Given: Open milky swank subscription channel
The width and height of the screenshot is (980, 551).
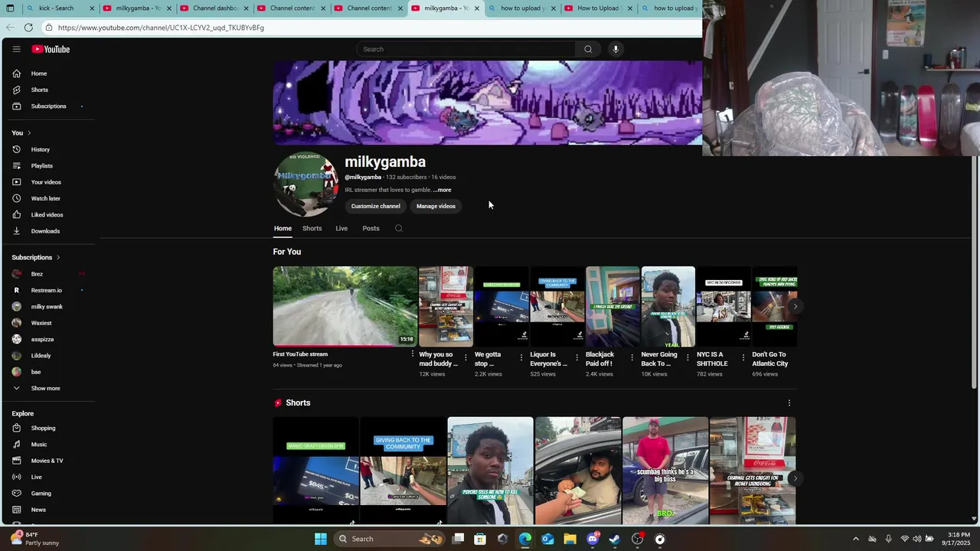Looking at the screenshot, I should [x=48, y=307].
